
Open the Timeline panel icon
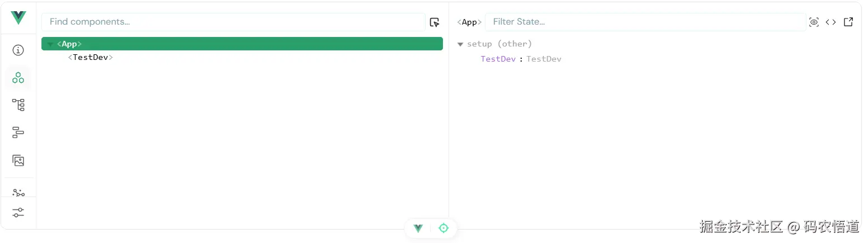(x=18, y=133)
